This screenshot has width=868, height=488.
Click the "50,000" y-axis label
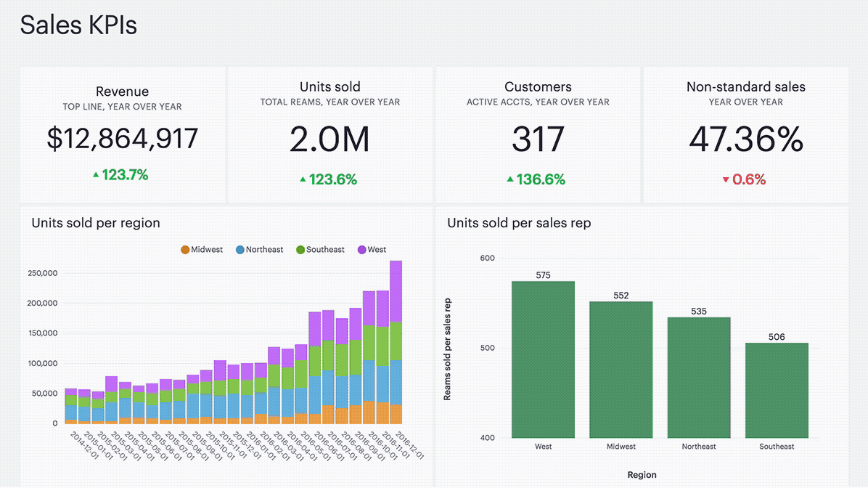45,394
